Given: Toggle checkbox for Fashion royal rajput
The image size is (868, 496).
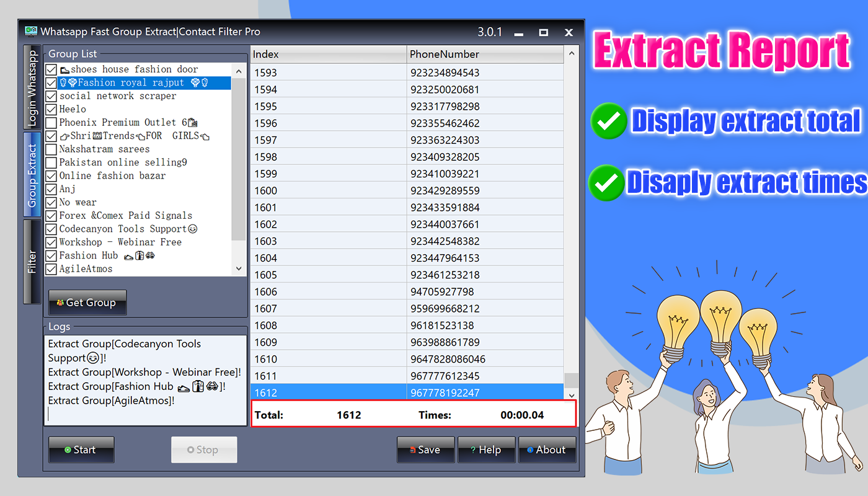Looking at the screenshot, I should 51,82.
